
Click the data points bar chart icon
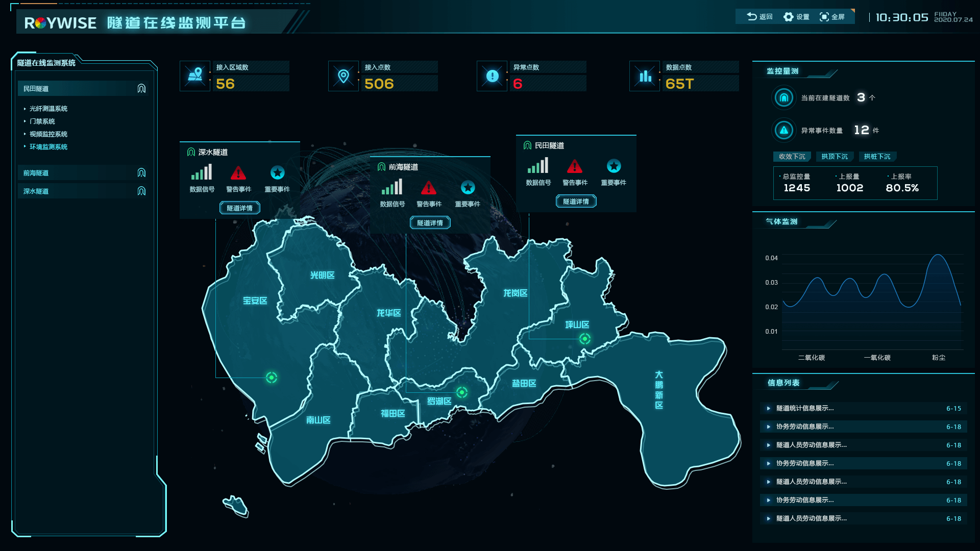(x=645, y=77)
